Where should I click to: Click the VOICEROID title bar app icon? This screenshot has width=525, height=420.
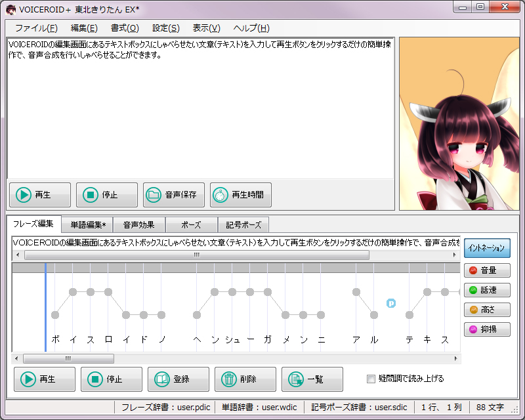point(10,9)
